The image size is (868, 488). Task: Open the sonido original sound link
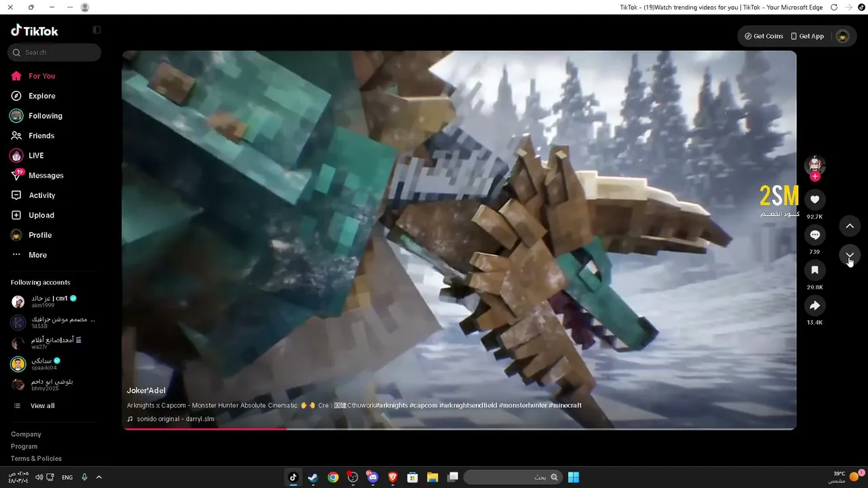coord(170,419)
